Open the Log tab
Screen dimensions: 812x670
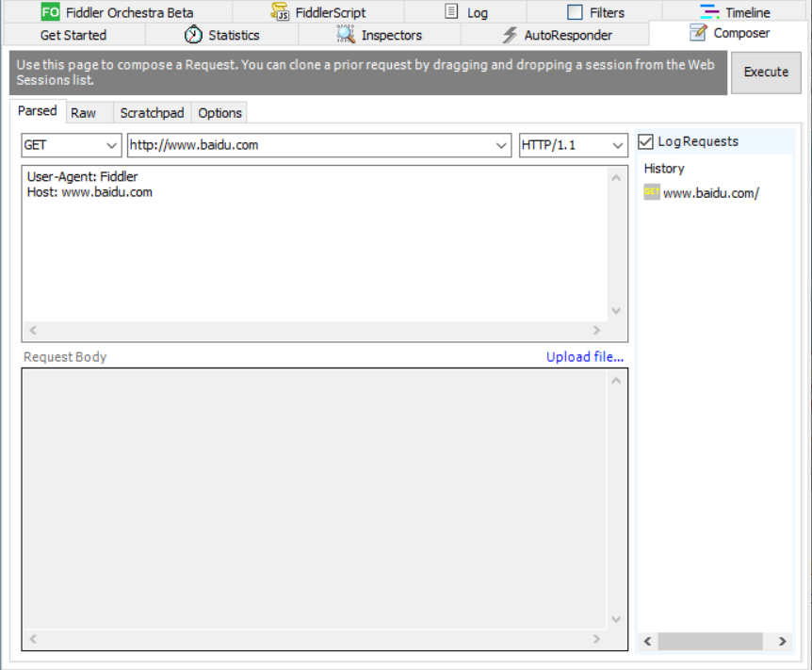(465, 12)
